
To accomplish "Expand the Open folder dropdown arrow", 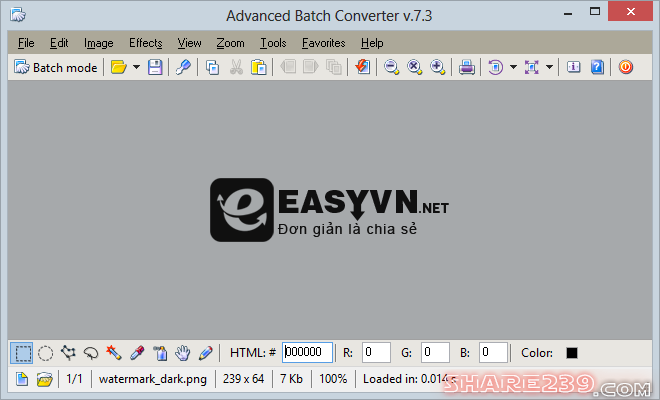I will pos(136,67).
